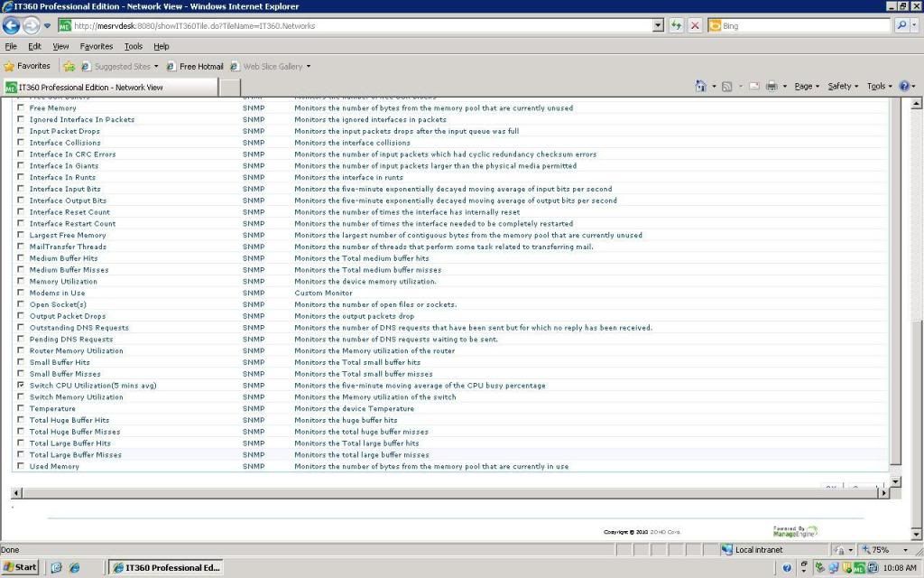Click the Windows Start button
This screenshot has width=924, height=578.
click(21, 567)
